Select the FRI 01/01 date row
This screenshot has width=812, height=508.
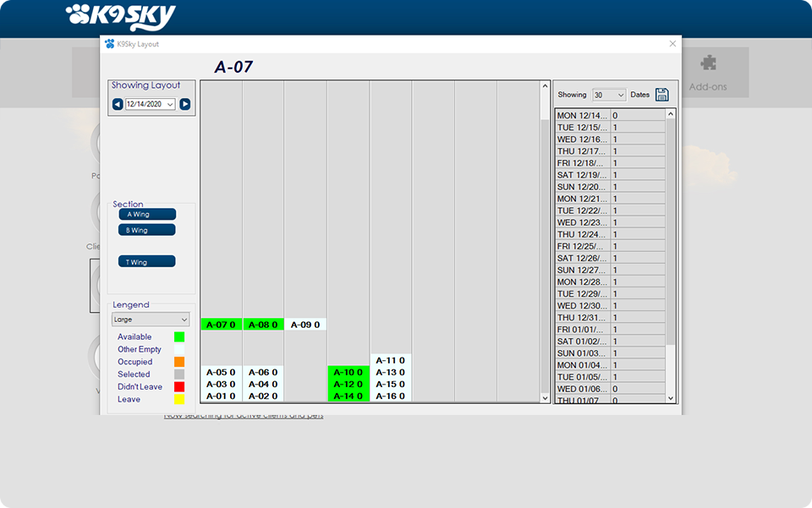pos(610,330)
